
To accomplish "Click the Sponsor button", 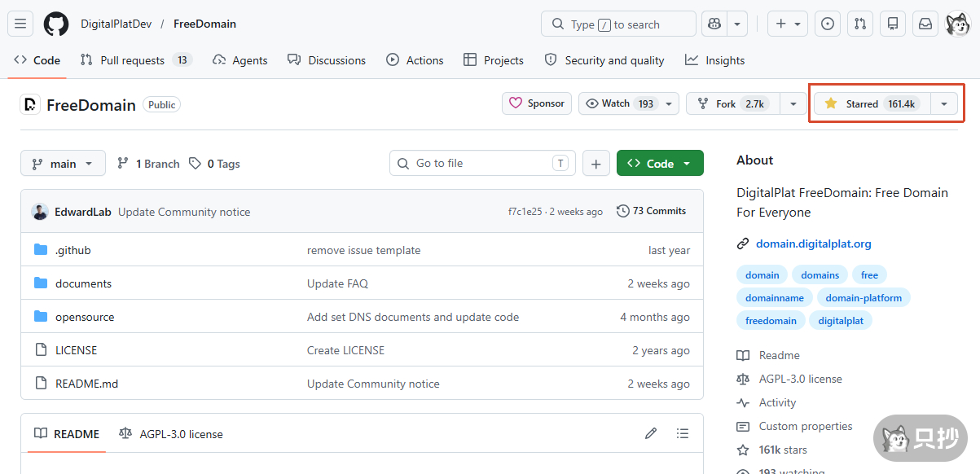I will pyautogui.click(x=537, y=103).
